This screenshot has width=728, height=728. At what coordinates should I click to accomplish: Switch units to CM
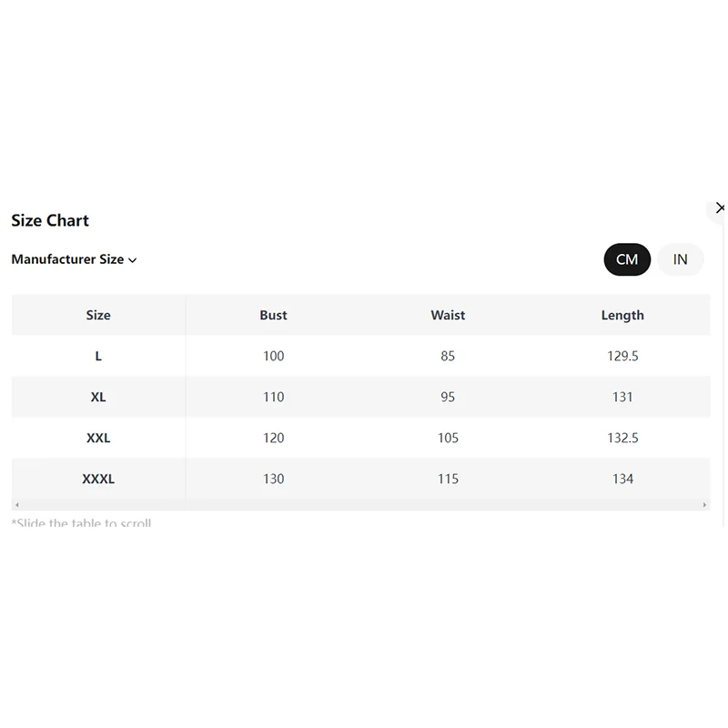click(x=627, y=259)
